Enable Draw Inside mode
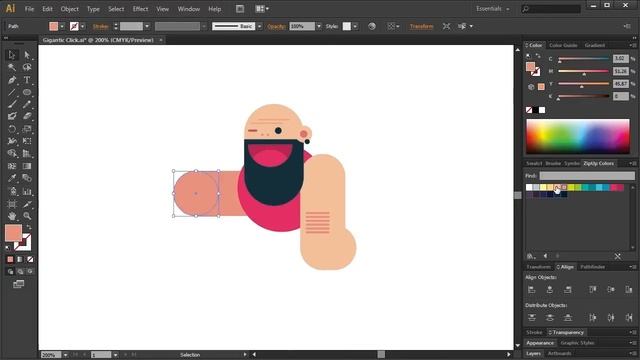Image resolution: width=640 pixels, height=360 pixels. 30,271
